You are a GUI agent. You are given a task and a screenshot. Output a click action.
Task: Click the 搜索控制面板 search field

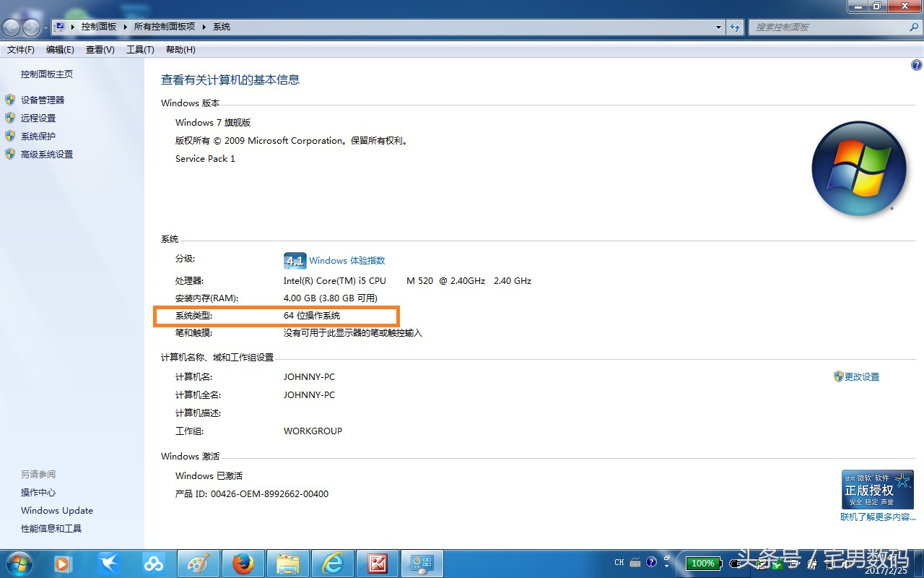click(x=830, y=27)
